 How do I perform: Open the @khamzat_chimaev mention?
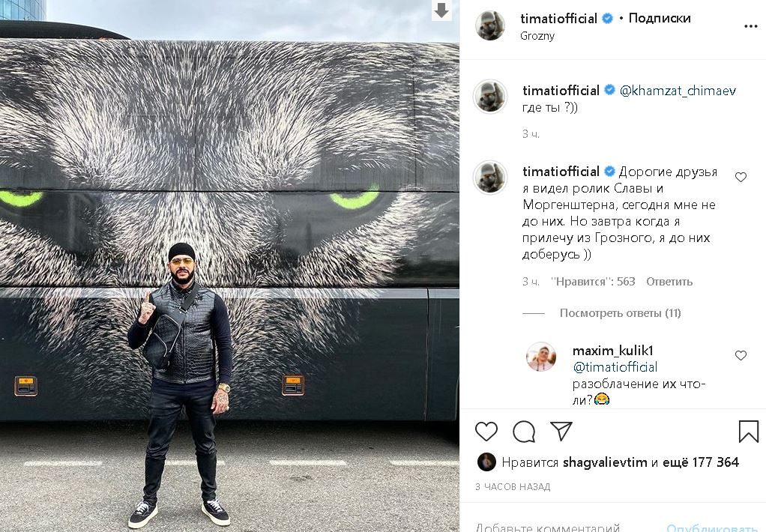click(x=678, y=91)
